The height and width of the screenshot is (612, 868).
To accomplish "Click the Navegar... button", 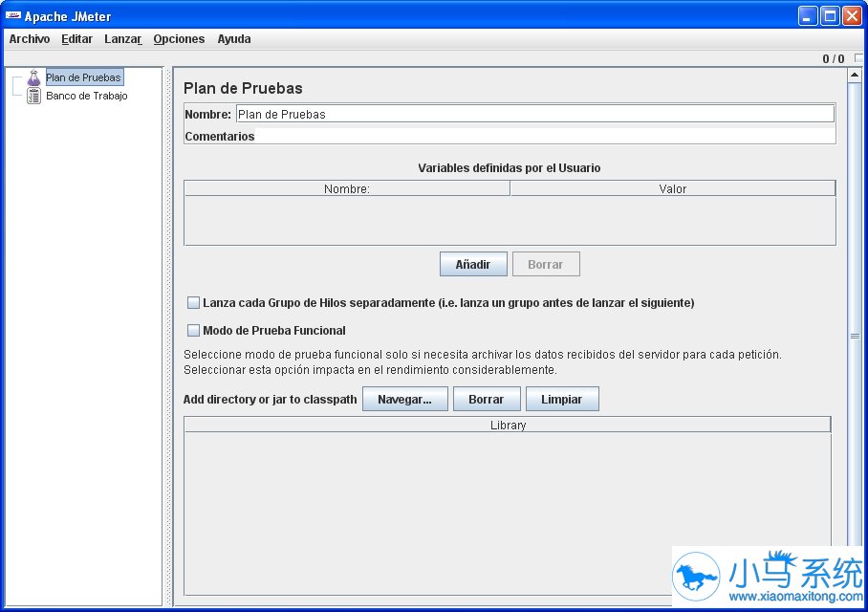I will 404,400.
